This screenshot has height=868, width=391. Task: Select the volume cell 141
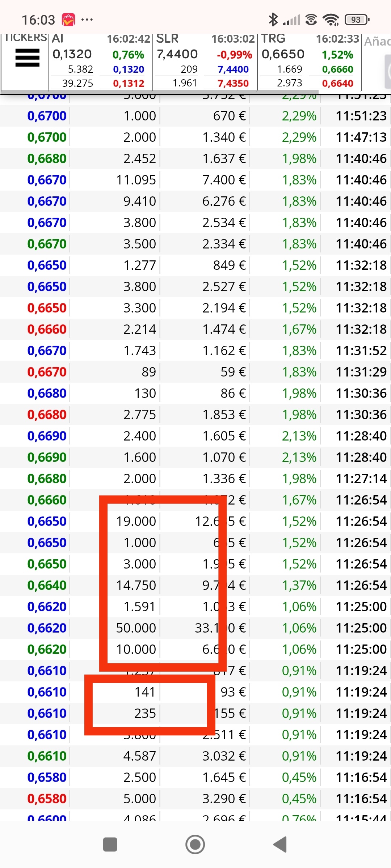click(145, 692)
